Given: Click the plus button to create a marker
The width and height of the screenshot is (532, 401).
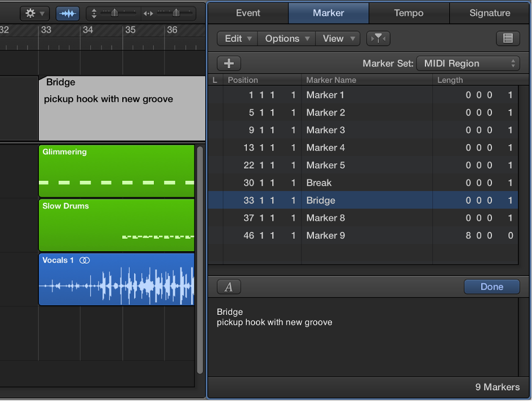Looking at the screenshot, I should pos(229,63).
